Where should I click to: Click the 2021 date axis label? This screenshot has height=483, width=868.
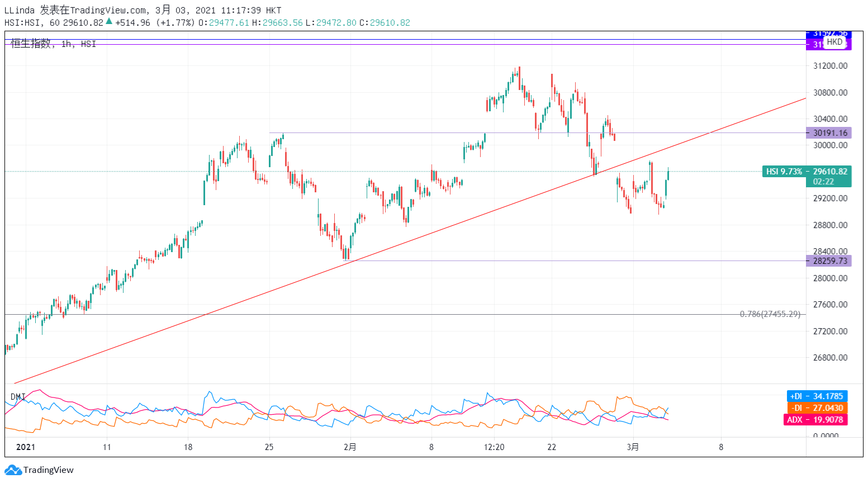(x=26, y=447)
